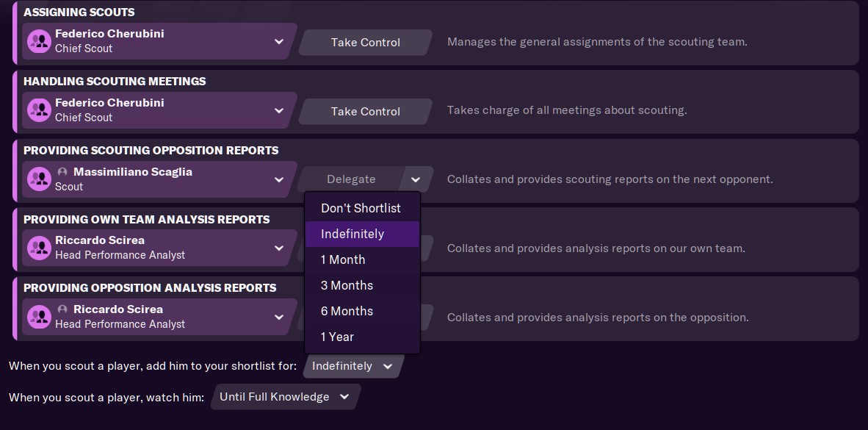Click the staff icon beside Chief Scout in Handling Scouting Meetings
Image resolution: width=868 pixels, height=430 pixels.
click(x=40, y=110)
